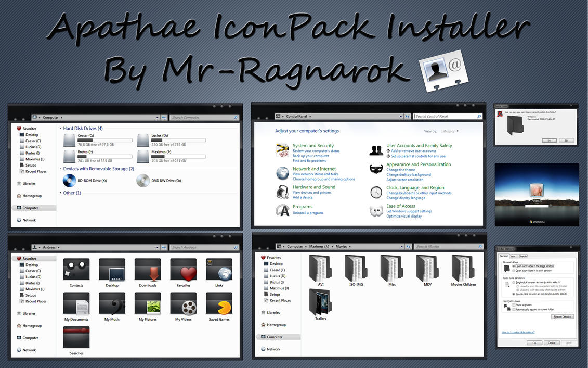Click Computer breadcrumb in Movies address bar

tap(295, 247)
